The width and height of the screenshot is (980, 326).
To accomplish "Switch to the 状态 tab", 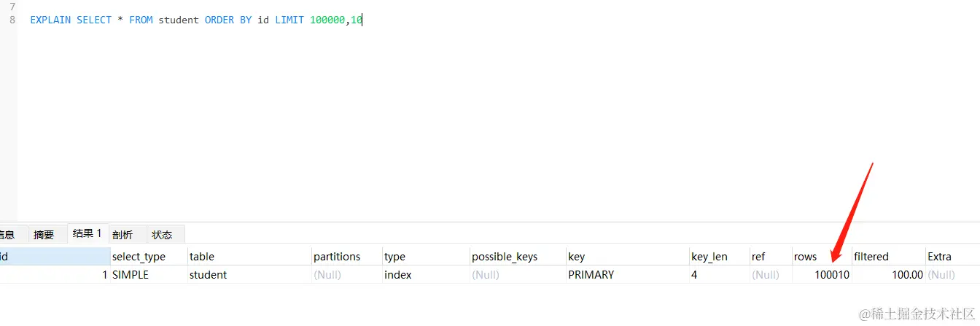I will click(161, 235).
